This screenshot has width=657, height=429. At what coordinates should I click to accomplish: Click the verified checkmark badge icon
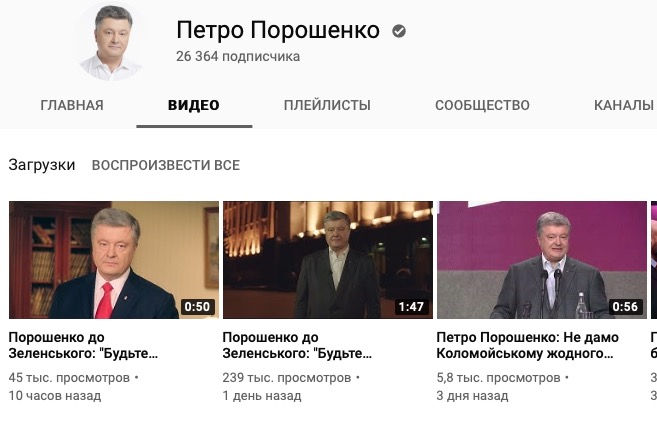click(x=398, y=31)
